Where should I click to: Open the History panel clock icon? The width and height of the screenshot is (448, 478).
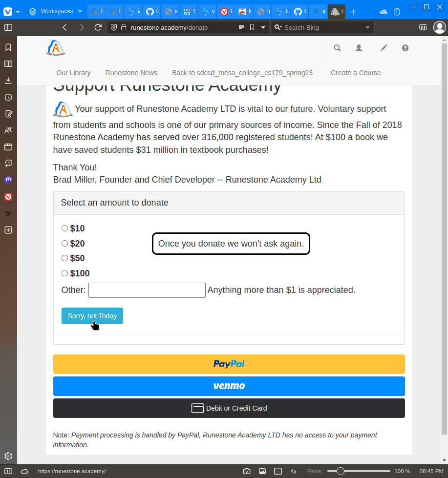pos(8,97)
